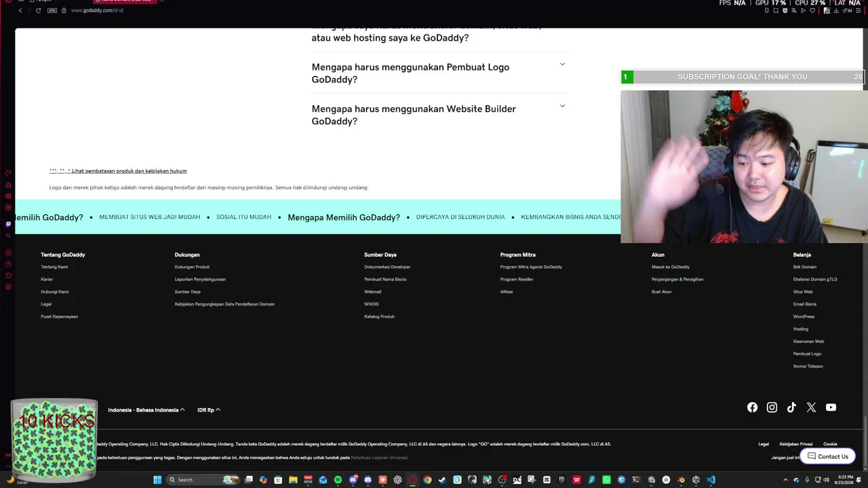The height and width of the screenshot is (488, 868).
Task: Open the Nomor Telepon footer link
Action: 808,367
